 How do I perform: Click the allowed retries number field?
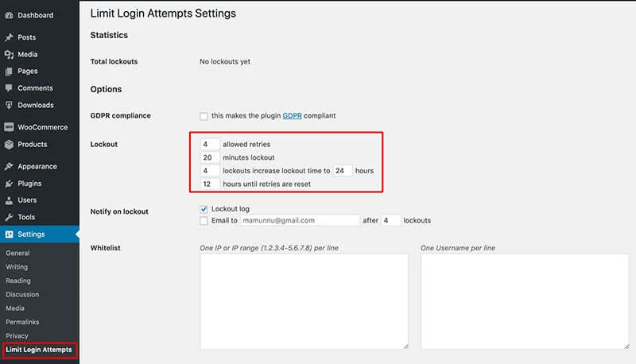click(x=210, y=145)
